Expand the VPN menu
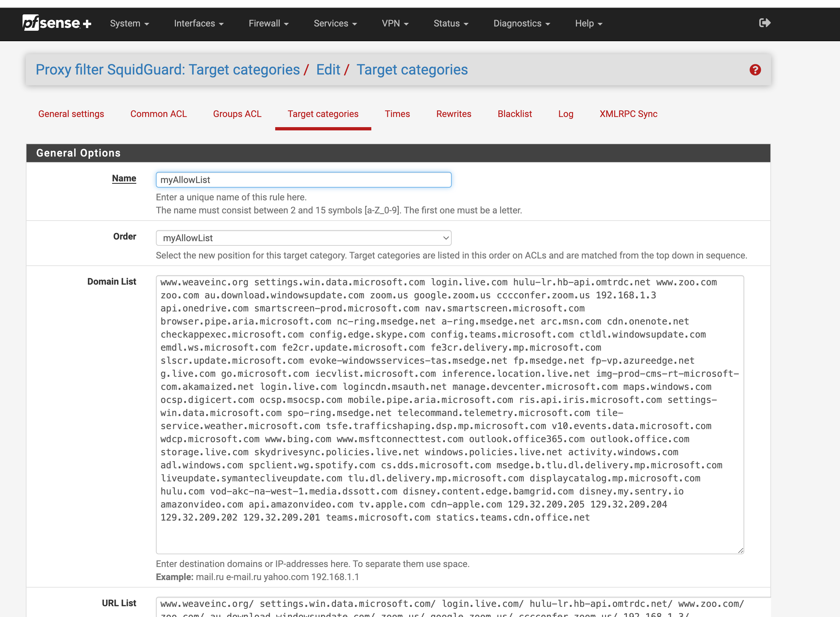 click(x=395, y=24)
